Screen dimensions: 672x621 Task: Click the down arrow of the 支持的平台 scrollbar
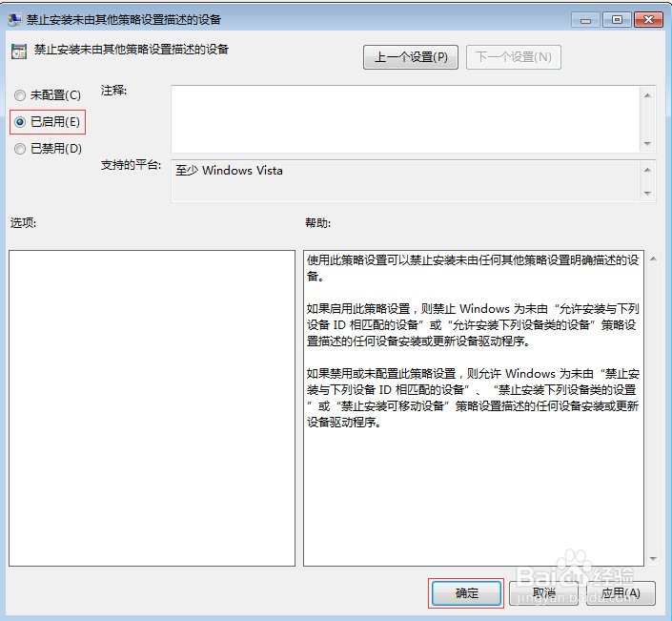(x=647, y=194)
